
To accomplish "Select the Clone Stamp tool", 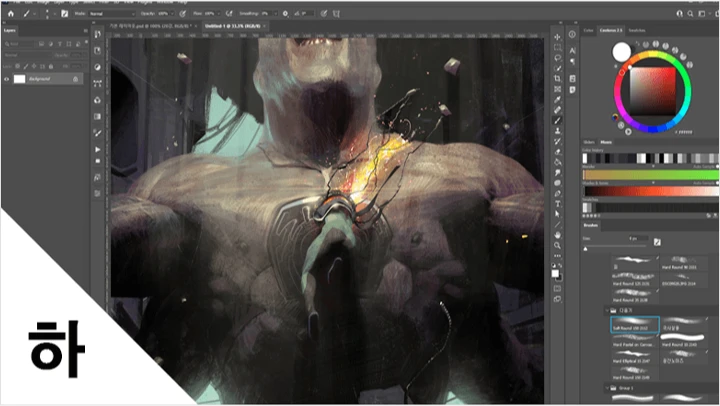I will pos(557,131).
